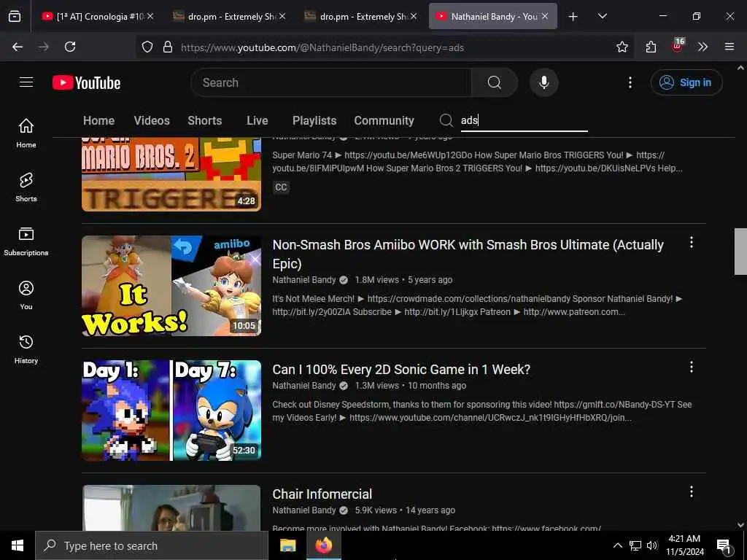Open Can I 100% Every 2D Sonic title

(x=401, y=370)
